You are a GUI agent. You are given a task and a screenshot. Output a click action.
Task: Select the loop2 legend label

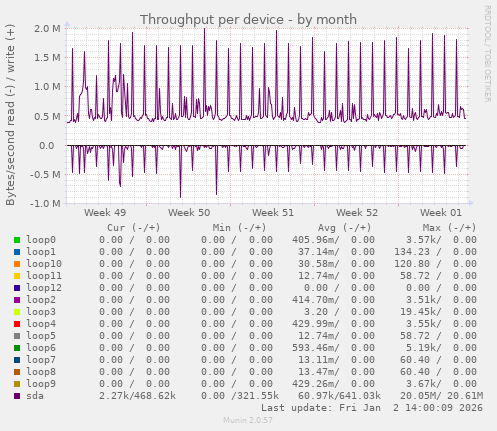coord(41,300)
